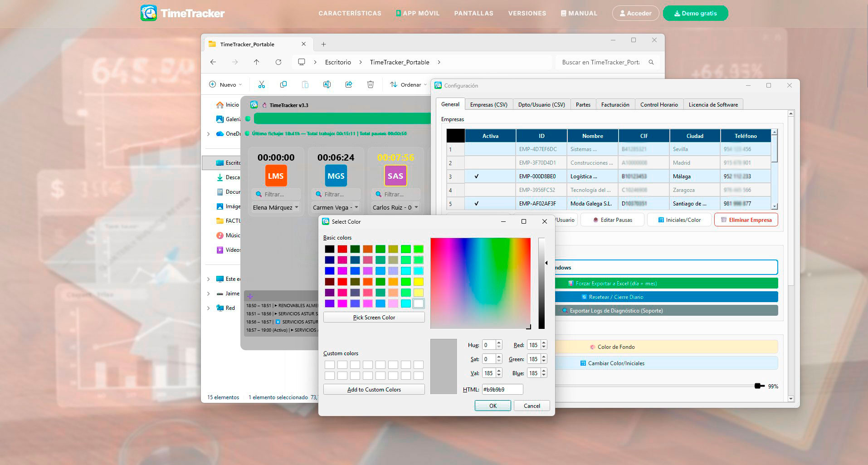Click Filtrar field under LMS user
Viewport: 868px width, 465px height.
coord(276,194)
